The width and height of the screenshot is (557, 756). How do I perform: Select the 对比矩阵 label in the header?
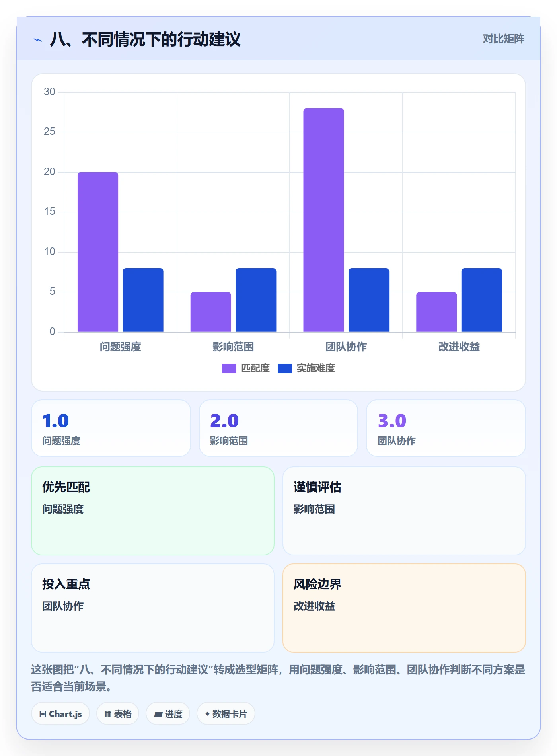pyautogui.click(x=503, y=39)
